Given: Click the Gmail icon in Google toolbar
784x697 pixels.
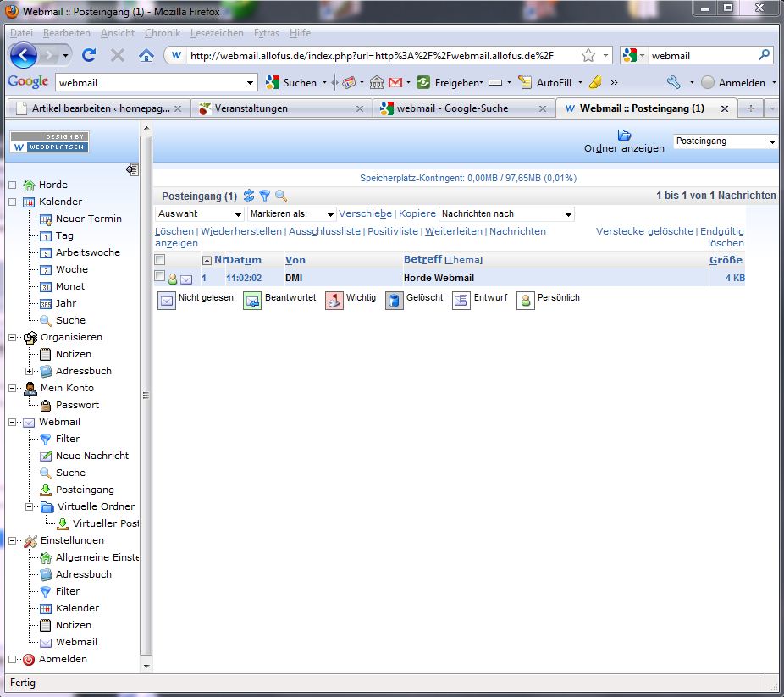Looking at the screenshot, I should point(395,82).
